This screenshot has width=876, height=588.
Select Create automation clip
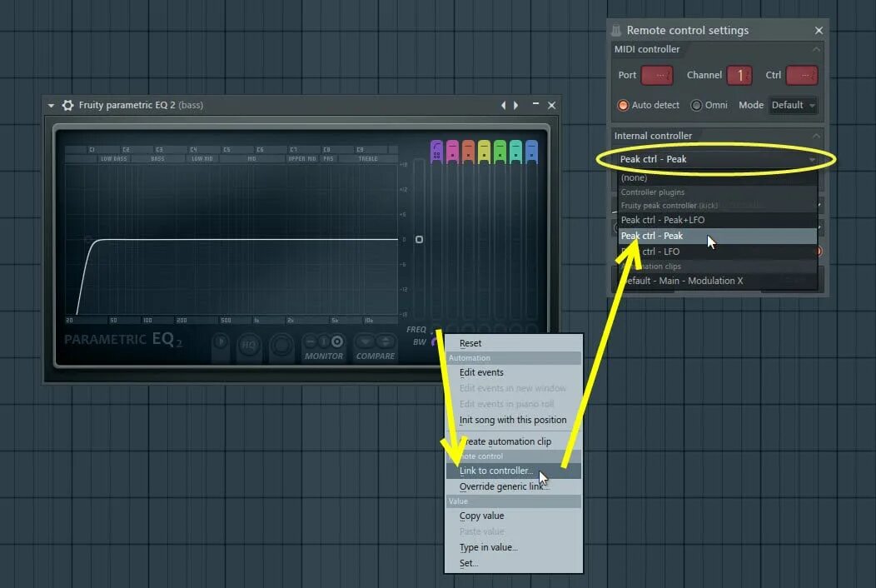514,441
